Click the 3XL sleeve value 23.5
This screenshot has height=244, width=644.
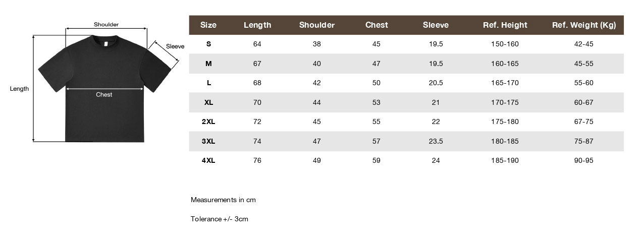pyautogui.click(x=436, y=141)
